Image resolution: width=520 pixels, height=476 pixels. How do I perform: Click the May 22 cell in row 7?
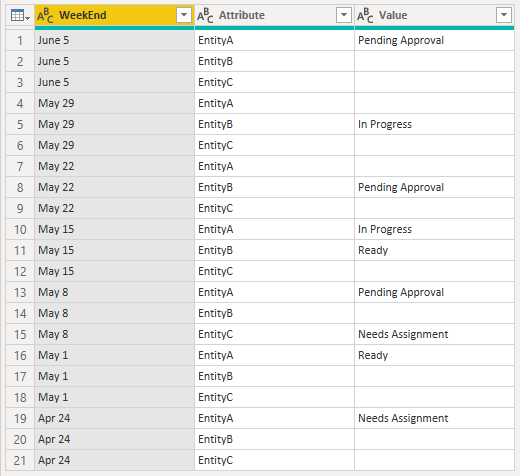(x=114, y=167)
